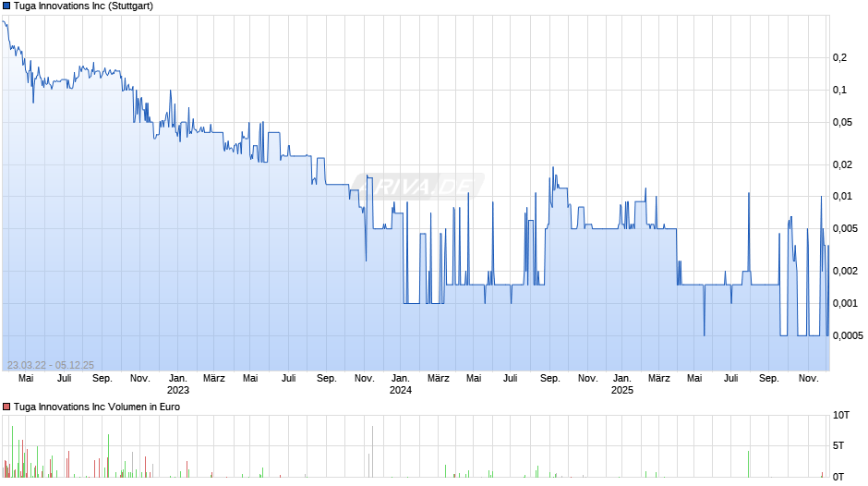Click the 'Jan. 2023' time axis label
868x486 pixels.
[x=178, y=384]
